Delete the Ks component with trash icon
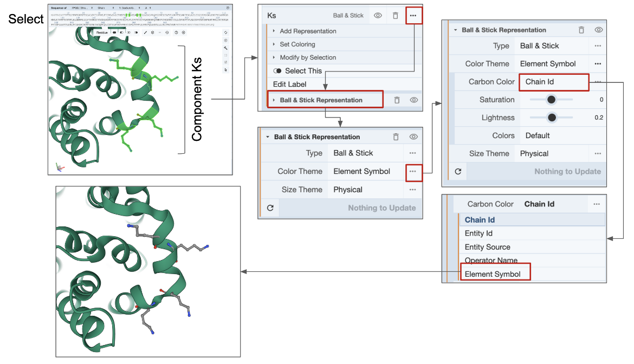The width and height of the screenshot is (634, 364). click(x=396, y=16)
